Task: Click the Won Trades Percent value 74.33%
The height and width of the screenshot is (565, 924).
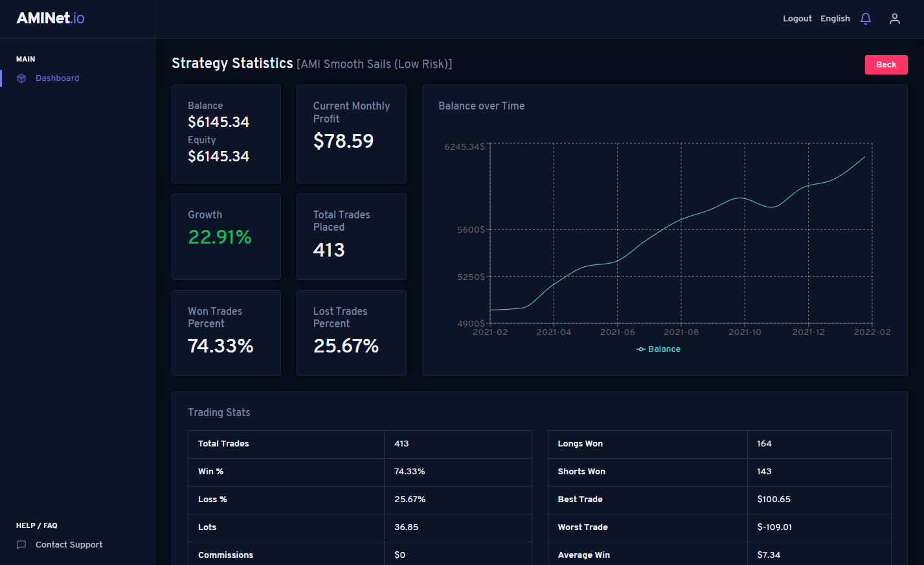Action: point(221,346)
